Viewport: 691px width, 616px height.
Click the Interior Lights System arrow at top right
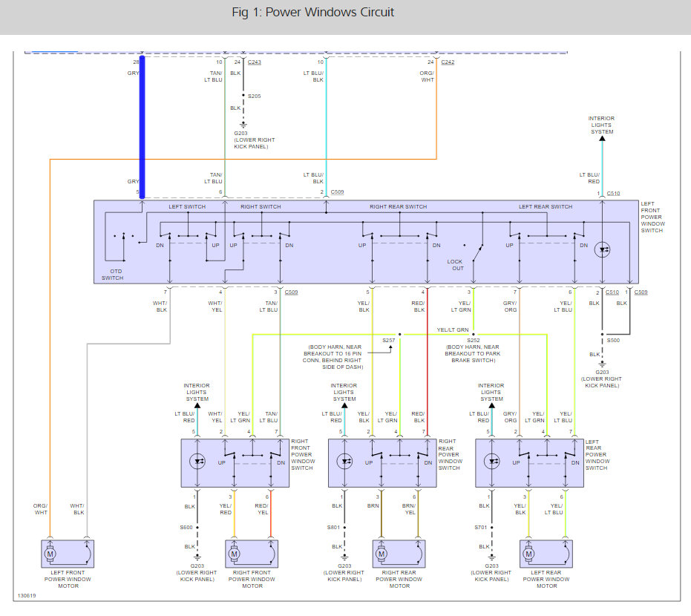pyautogui.click(x=603, y=138)
